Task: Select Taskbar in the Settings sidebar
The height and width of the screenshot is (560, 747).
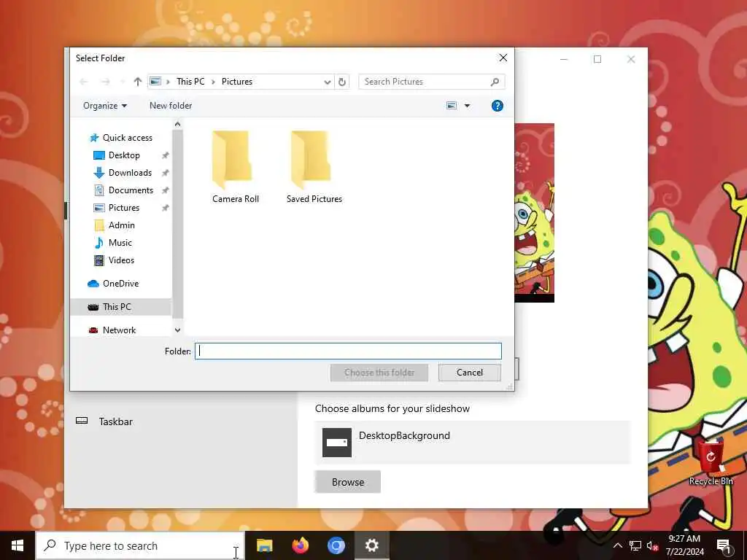Action: pyautogui.click(x=116, y=421)
